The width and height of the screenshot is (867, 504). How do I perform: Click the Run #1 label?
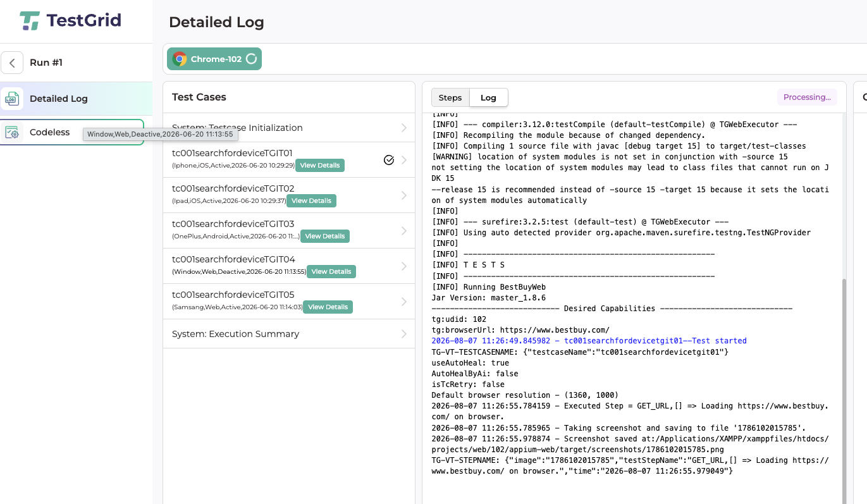click(x=46, y=63)
